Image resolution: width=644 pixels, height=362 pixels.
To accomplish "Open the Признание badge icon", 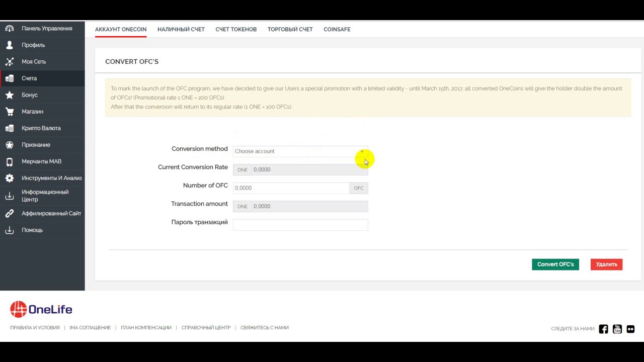I will point(10,145).
